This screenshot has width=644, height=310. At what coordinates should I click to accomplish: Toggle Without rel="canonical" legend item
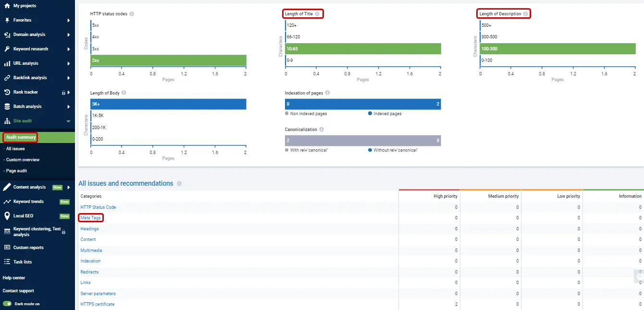(x=393, y=150)
